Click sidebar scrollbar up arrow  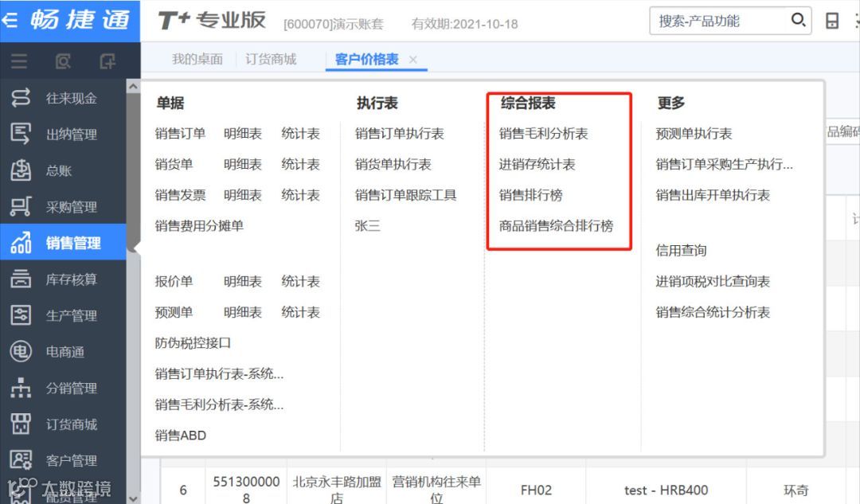[133, 87]
